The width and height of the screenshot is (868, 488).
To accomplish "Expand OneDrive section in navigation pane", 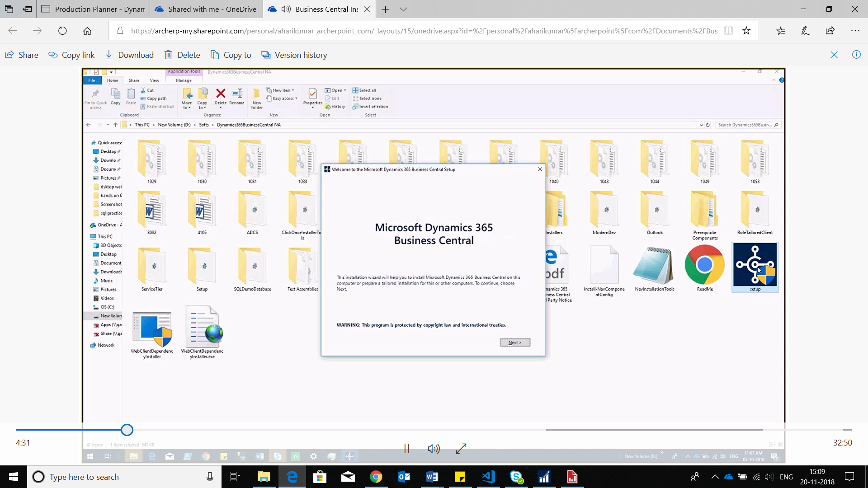I will [88, 225].
